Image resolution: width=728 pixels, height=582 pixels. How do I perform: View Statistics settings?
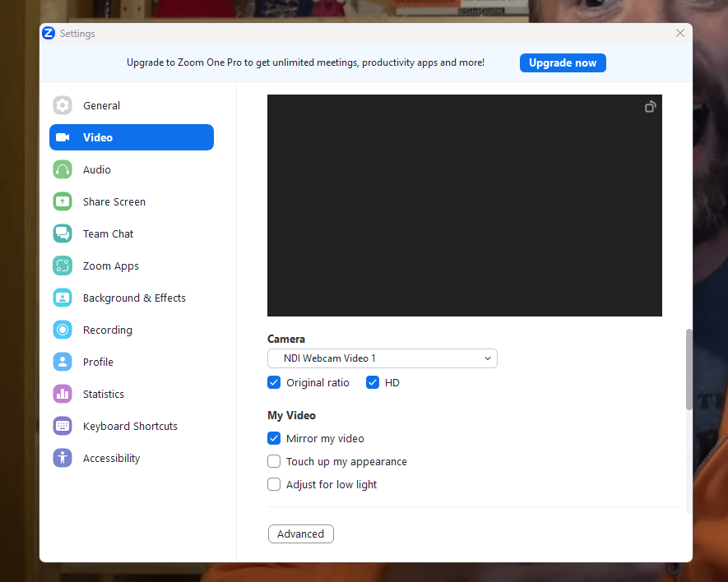[132, 394]
